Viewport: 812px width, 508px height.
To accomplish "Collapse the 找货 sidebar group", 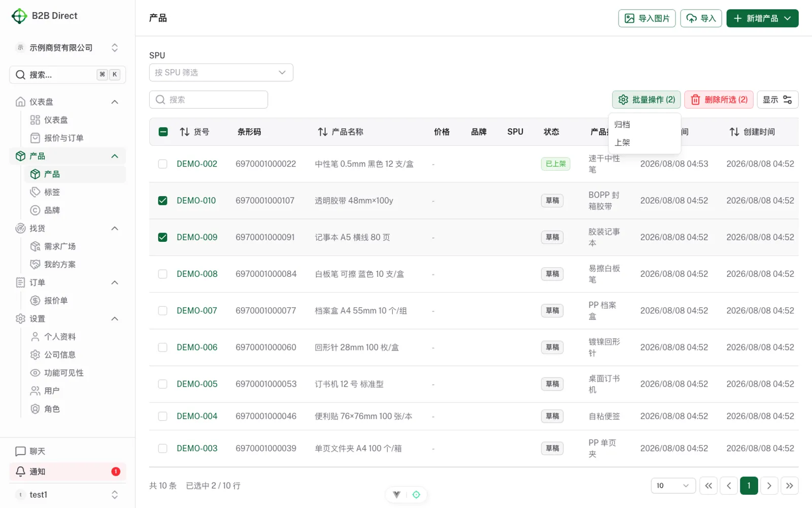I will coord(115,228).
